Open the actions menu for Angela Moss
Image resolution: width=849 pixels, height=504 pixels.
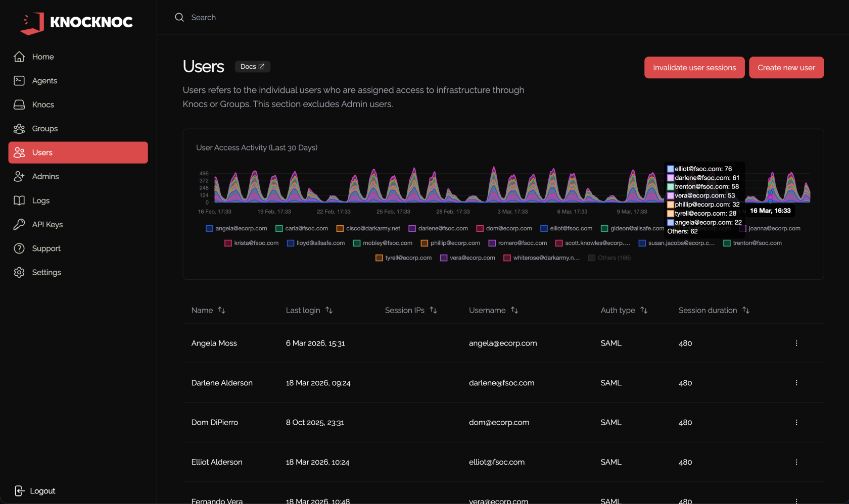(x=796, y=343)
